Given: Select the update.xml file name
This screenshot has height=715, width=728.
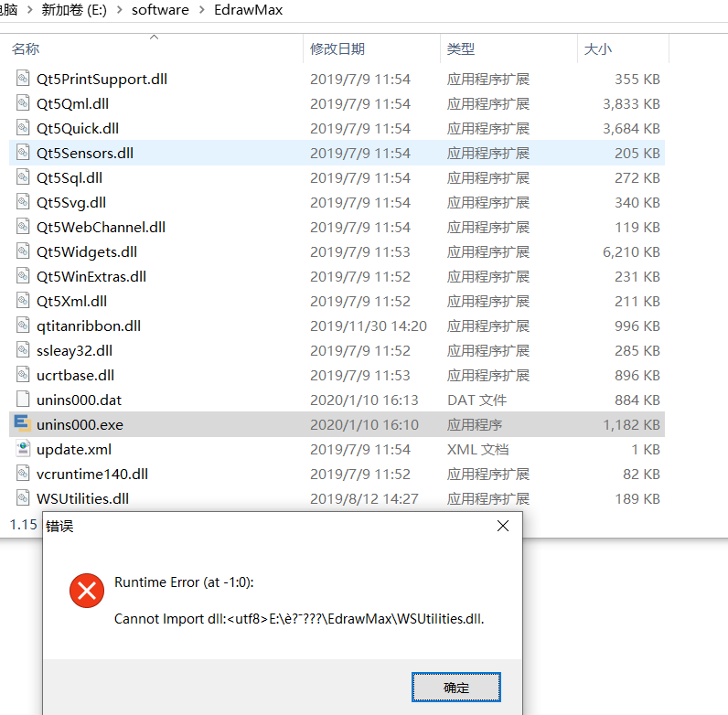Looking at the screenshot, I should (74, 449).
